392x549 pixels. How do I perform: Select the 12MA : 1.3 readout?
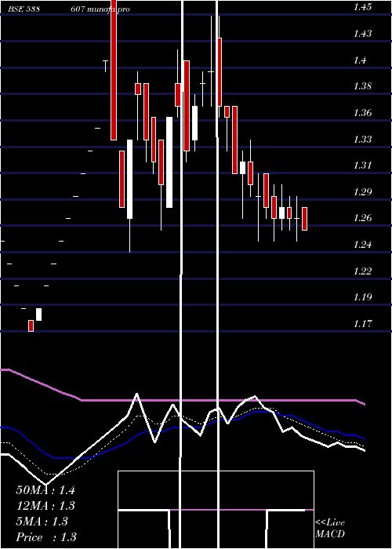coord(45,506)
